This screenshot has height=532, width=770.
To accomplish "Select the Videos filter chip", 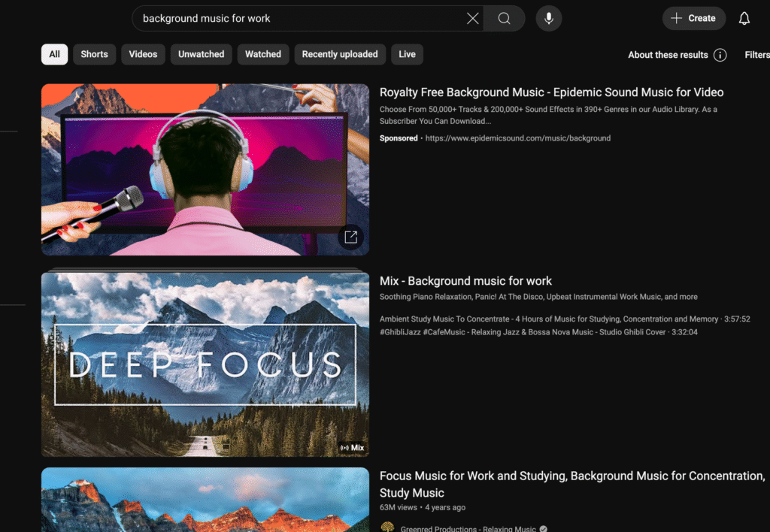I will pos(143,54).
